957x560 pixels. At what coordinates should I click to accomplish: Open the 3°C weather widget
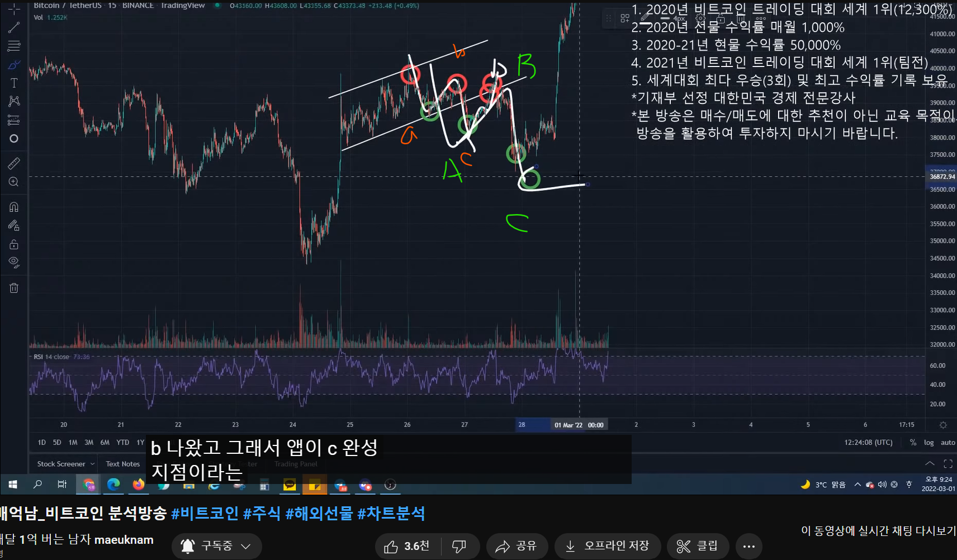click(x=823, y=485)
